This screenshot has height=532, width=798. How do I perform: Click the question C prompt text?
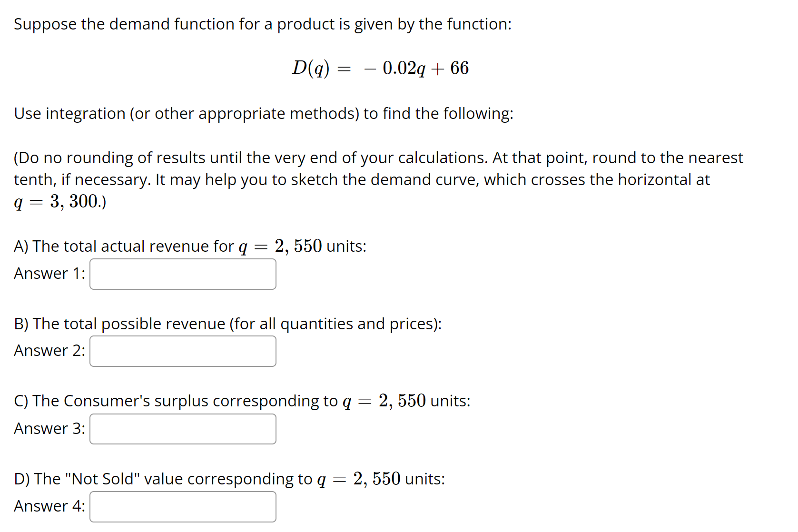(x=242, y=401)
